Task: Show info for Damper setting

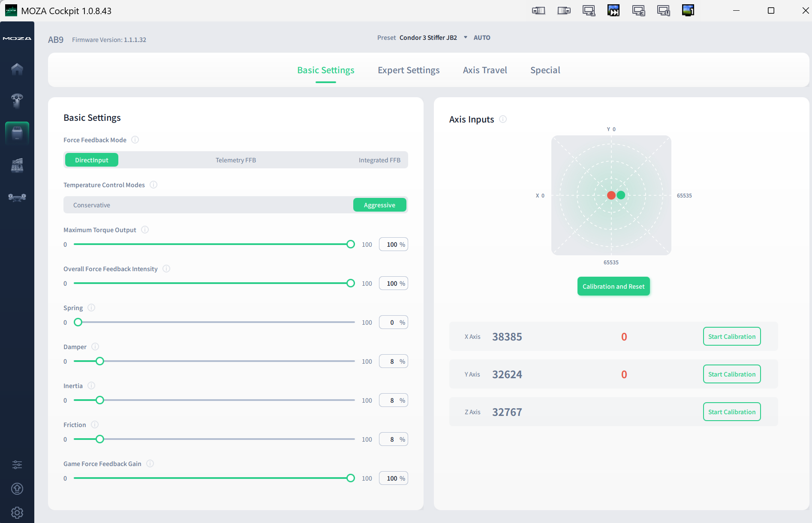Action: pyautogui.click(x=95, y=347)
